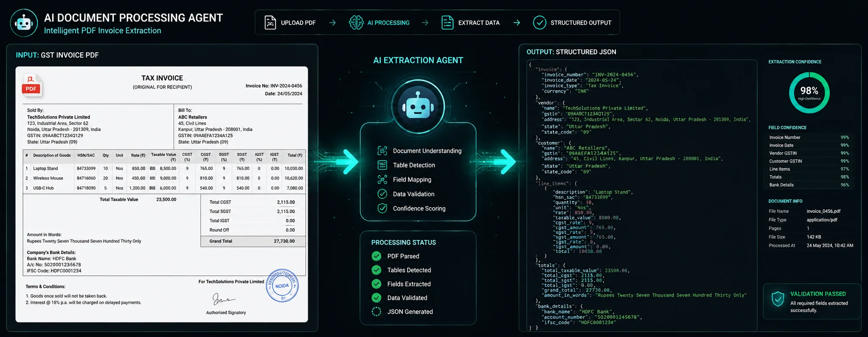Viewport: 868px width, 337px height.
Task: Select the green check beside Fields Extracted
Action: click(x=376, y=284)
